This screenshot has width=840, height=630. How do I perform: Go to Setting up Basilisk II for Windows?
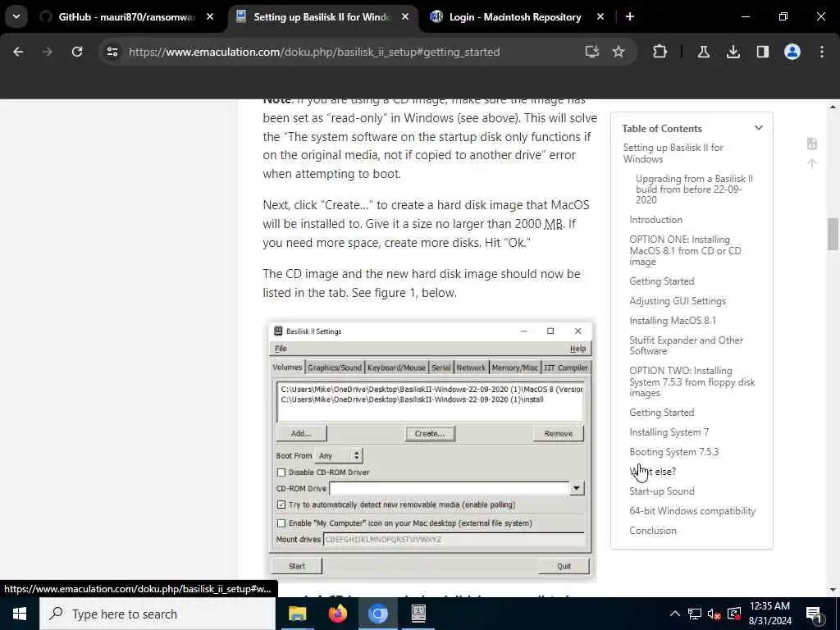coord(673,153)
